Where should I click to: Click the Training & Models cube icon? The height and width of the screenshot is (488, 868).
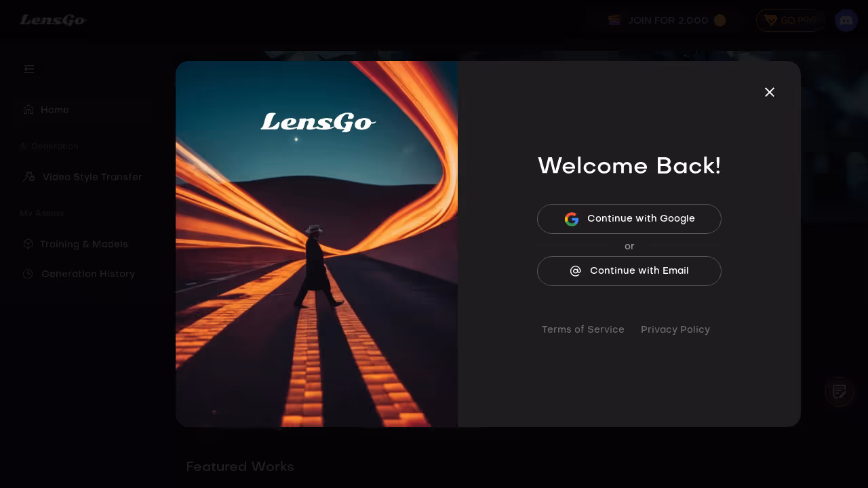coord(28,243)
